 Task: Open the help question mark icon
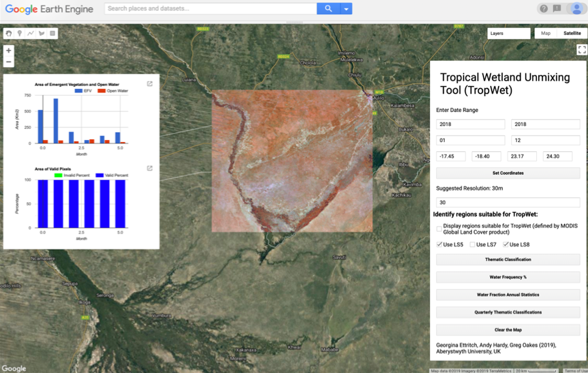[x=543, y=8]
